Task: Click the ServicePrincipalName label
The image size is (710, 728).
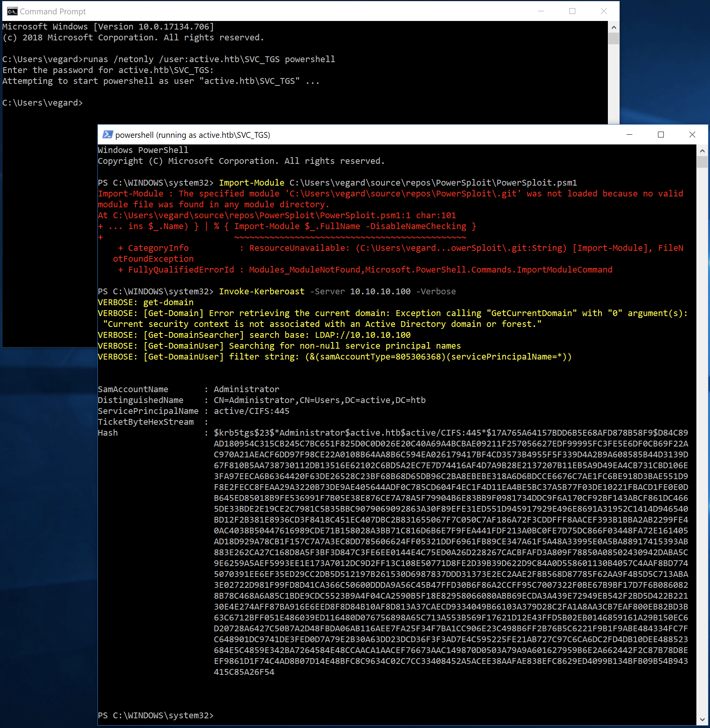Action: pyautogui.click(x=148, y=411)
